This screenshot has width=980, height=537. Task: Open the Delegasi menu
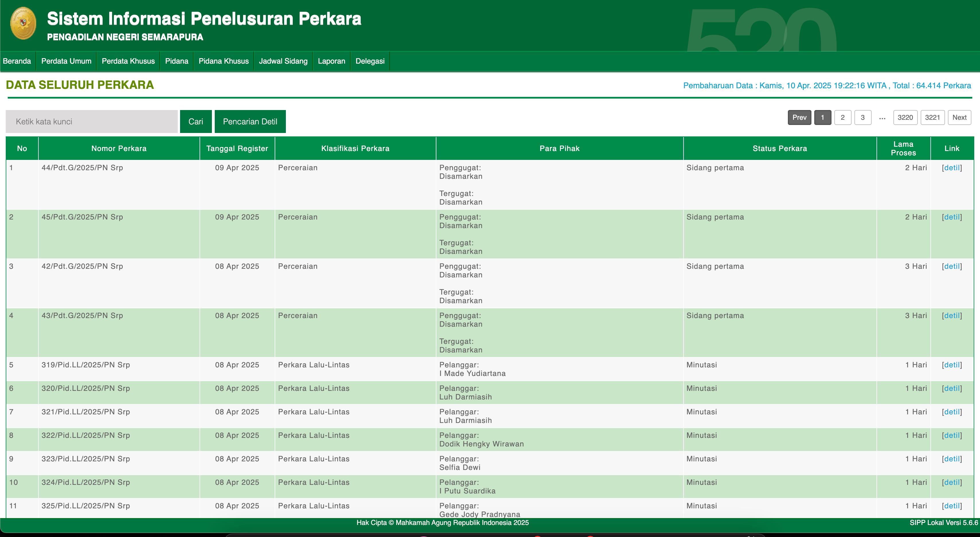[x=370, y=61]
